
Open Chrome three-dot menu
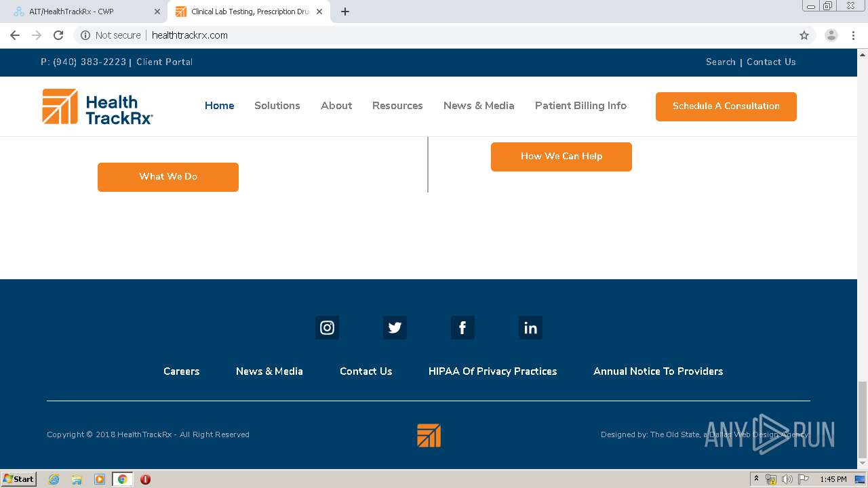853,35
